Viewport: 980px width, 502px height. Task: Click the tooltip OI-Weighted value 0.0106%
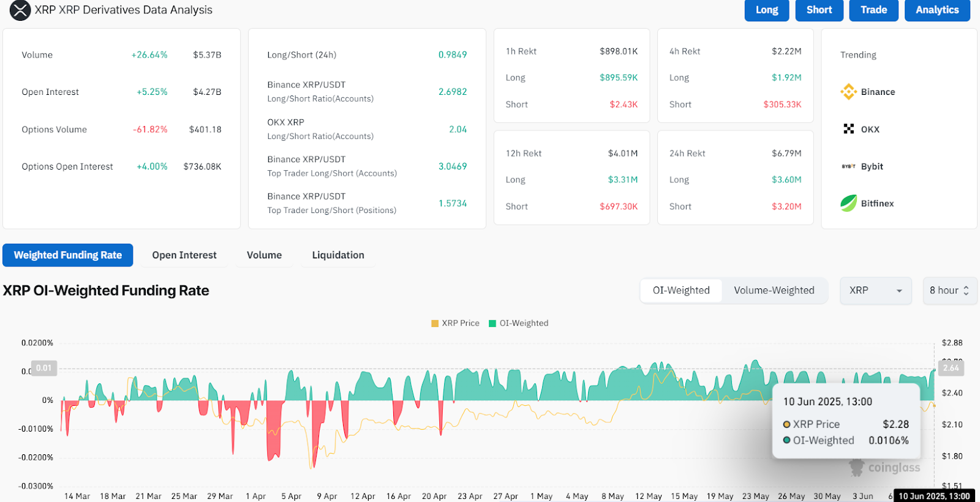click(x=889, y=441)
